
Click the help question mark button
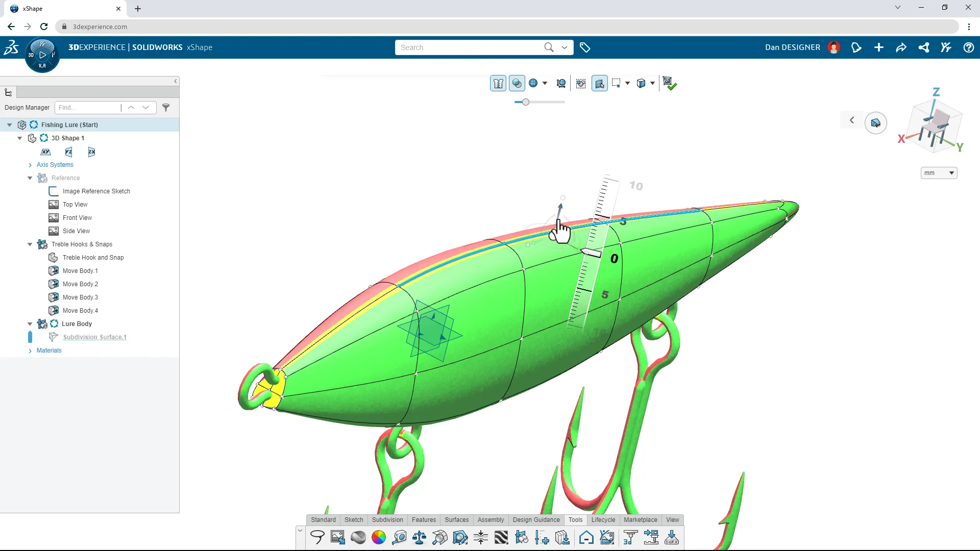(x=968, y=47)
